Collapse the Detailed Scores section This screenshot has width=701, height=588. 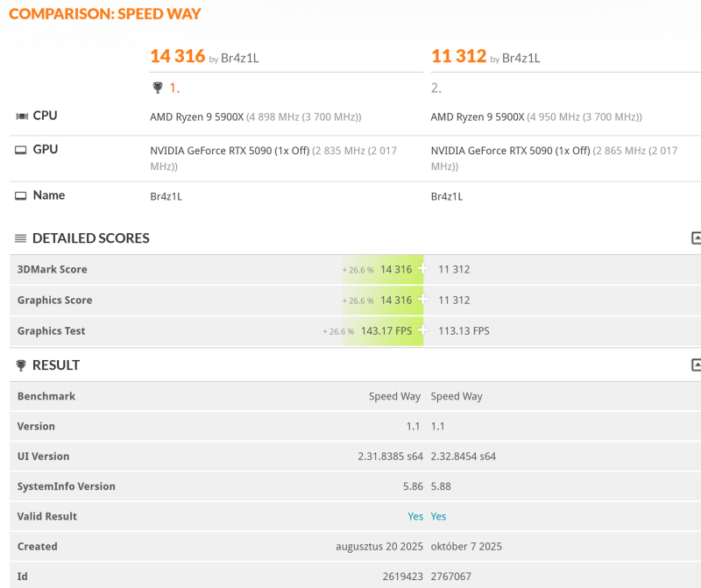click(696, 238)
